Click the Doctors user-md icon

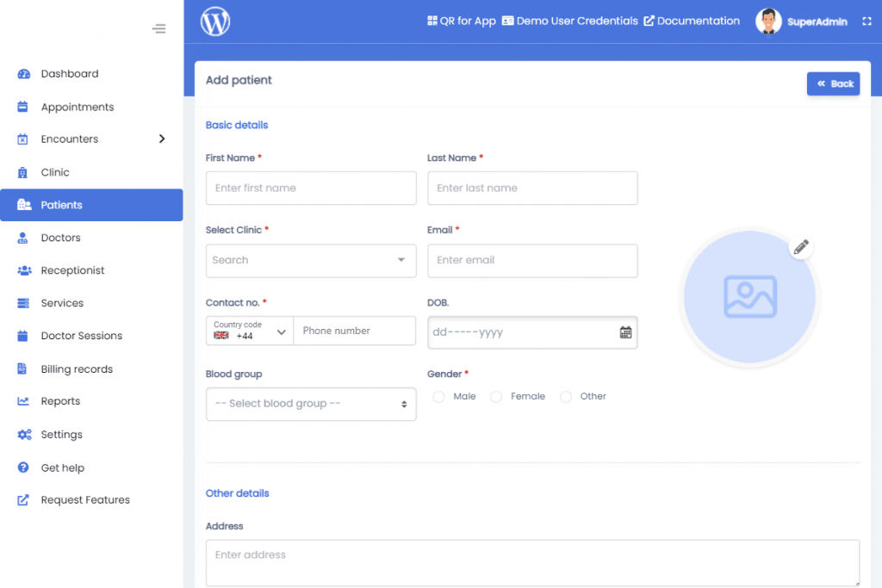pos(22,238)
